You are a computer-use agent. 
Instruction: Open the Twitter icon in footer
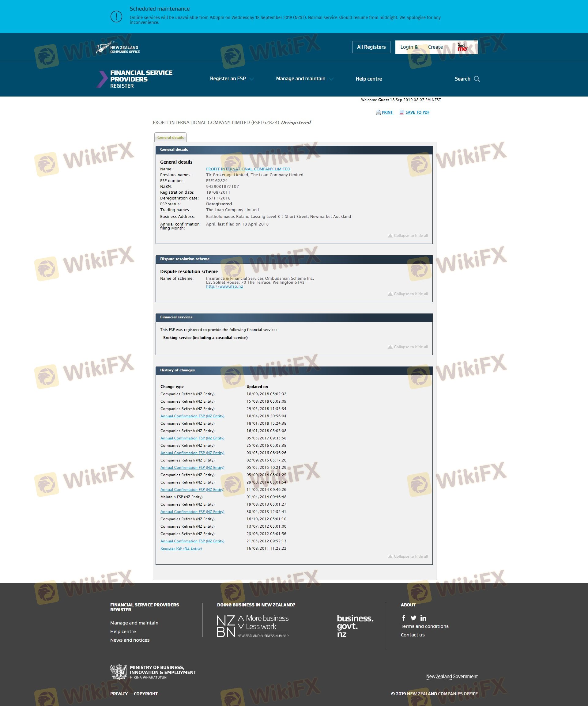[x=413, y=618]
